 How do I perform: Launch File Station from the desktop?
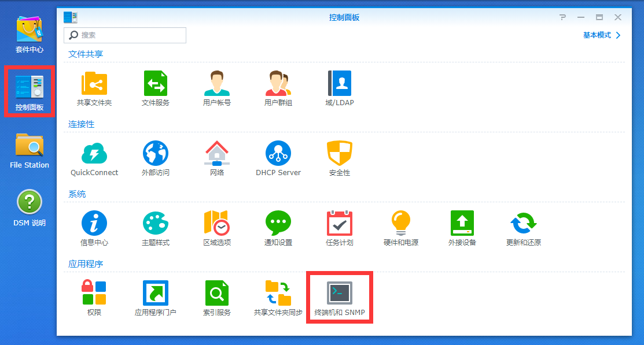pos(29,151)
